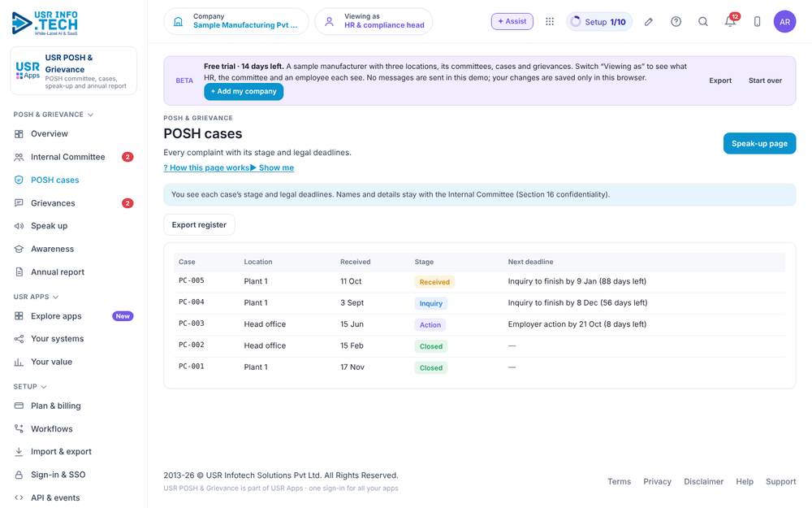This screenshot has height=508, width=812.
Task: Click the Workflows branch icon
Action: click(19, 428)
